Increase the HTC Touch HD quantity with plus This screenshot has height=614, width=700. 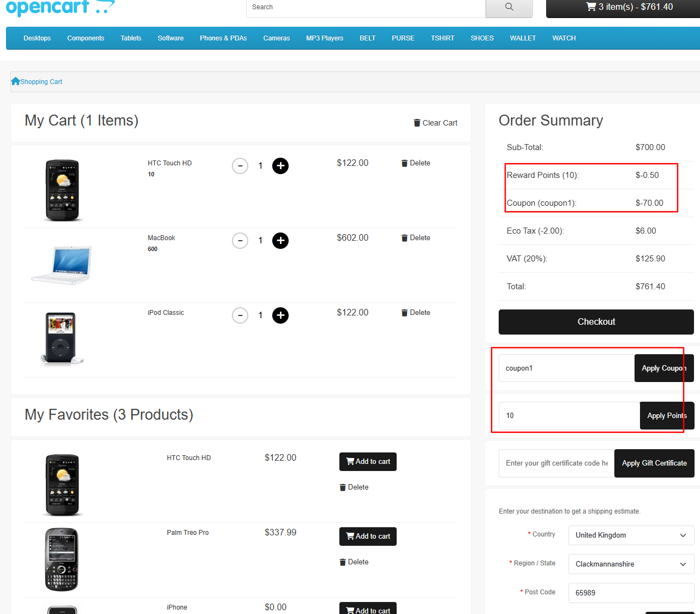[280, 166]
